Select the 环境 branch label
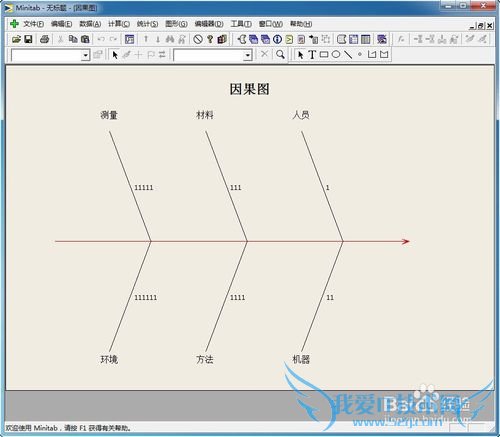The width and height of the screenshot is (500, 437). pos(109,359)
